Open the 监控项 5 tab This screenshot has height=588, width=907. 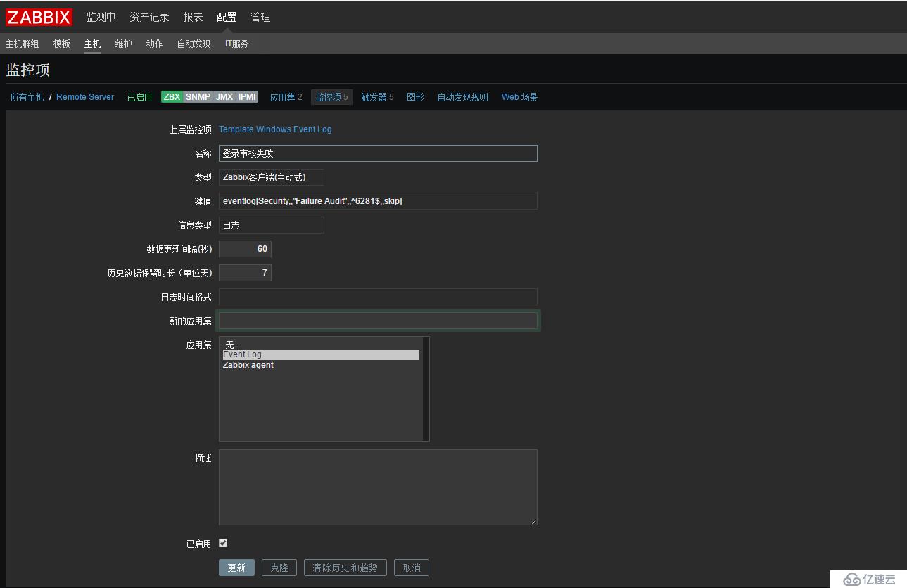331,97
